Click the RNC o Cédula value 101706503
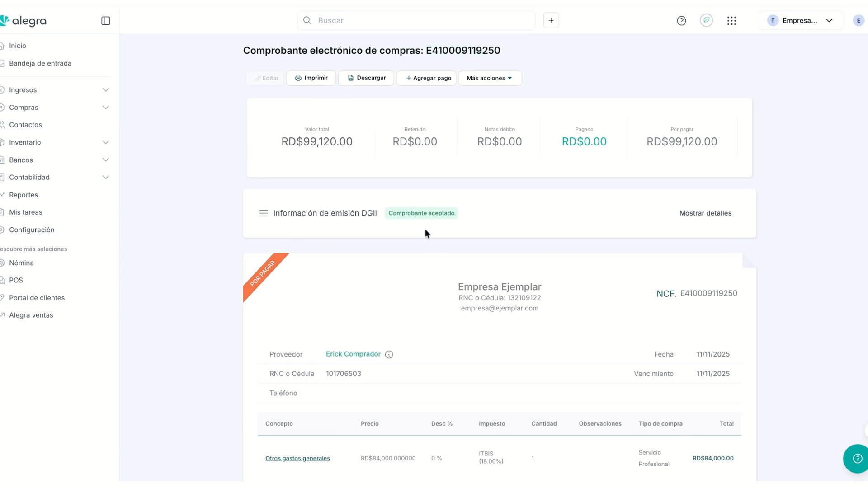Screen dimensions: 868x488 tap(343, 374)
